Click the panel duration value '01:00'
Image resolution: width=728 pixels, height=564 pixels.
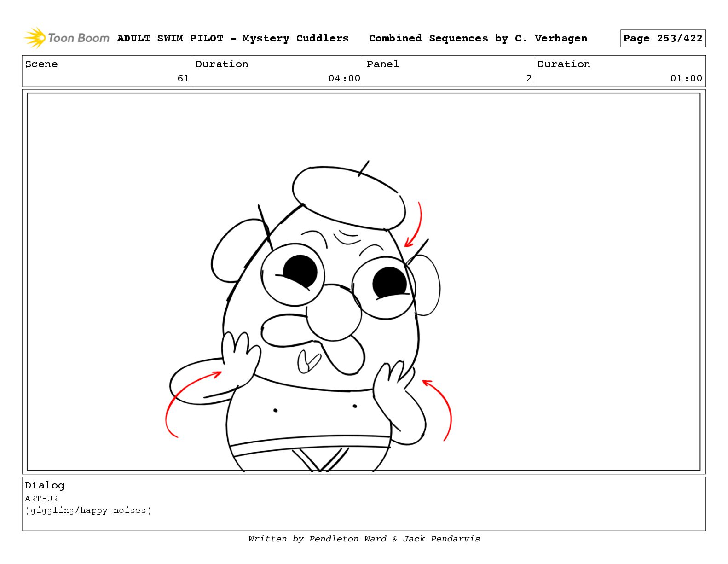[686, 78]
